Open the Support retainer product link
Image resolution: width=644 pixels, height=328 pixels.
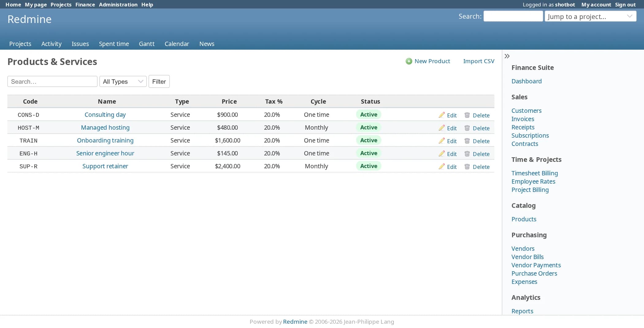[105, 166]
